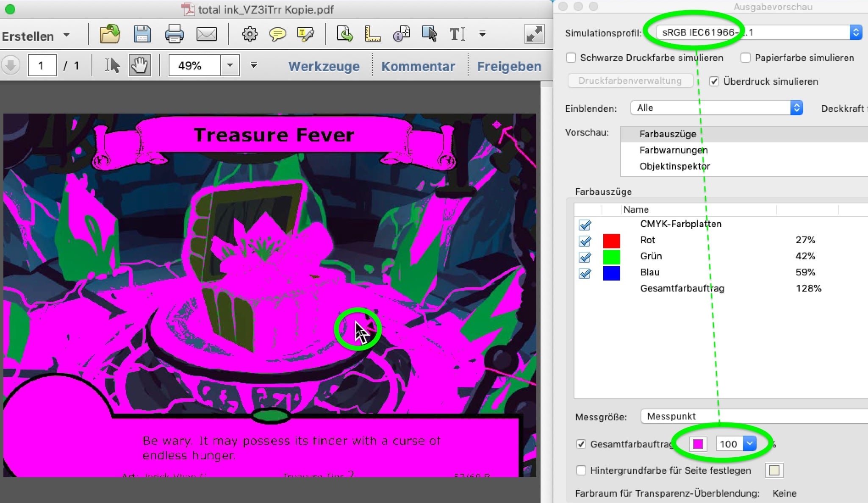Image resolution: width=868 pixels, height=503 pixels.
Task: Open the Gesamtfarbauftrag percentage dropdown arrow
Action: tap(749, 444)
